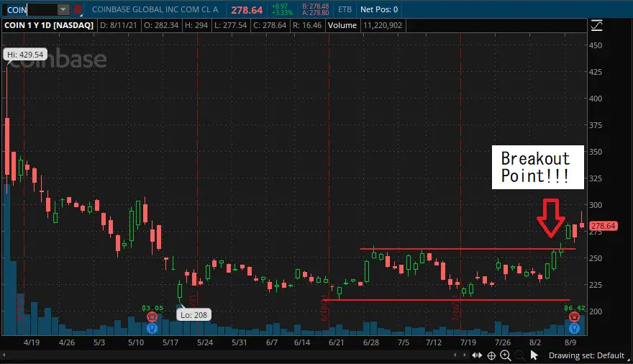The height and width of the screenshot is (364, 633).
Task: Click the Volume study label
Action: tap(342, 25)
